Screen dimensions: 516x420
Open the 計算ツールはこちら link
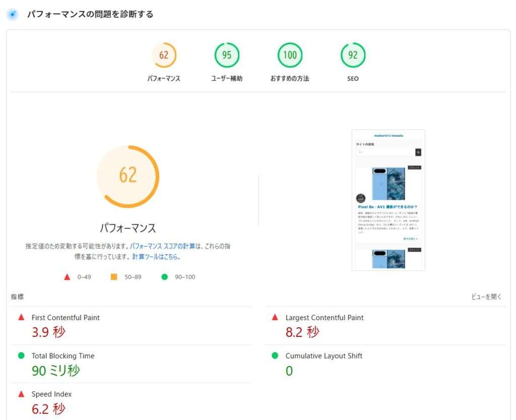click(x=156, y=257)
